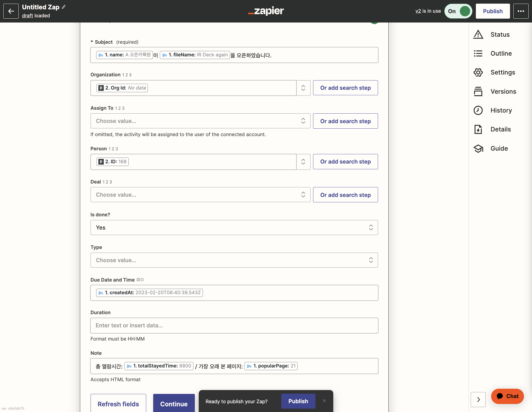Select History in the sidebar
The height and width of the screenshot is (412, 532).
tap(501, 110)
